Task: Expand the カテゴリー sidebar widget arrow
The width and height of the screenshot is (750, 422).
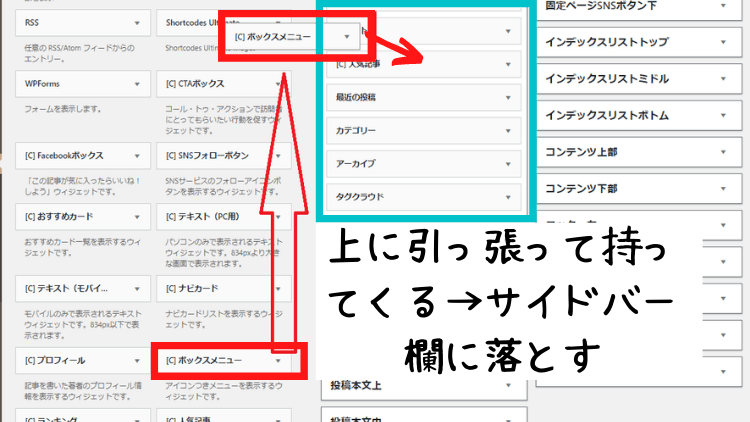Action: coord(507,131)
